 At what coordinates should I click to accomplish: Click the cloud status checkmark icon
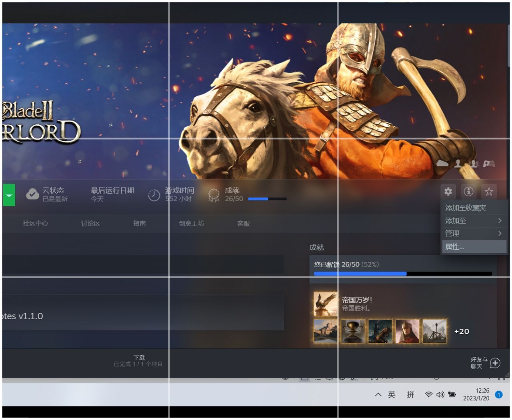[32, 194]
